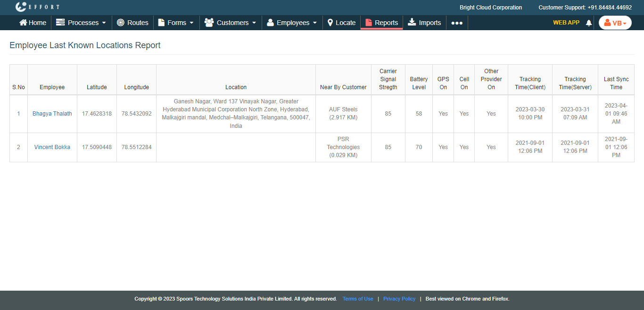
Task: Click the Locate map pin icon
Action: coord(330,23)
